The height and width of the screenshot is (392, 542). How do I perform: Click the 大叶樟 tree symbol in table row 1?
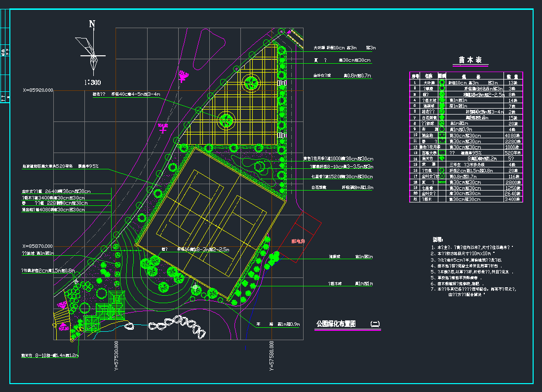(442, 82)
